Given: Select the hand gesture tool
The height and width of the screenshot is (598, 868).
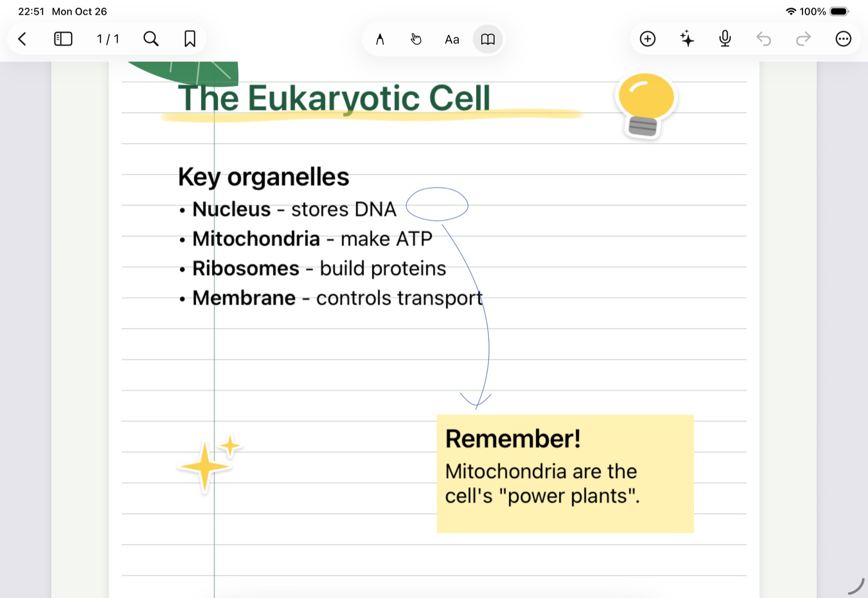Looking at the screenshot, I should coord(416,39).
